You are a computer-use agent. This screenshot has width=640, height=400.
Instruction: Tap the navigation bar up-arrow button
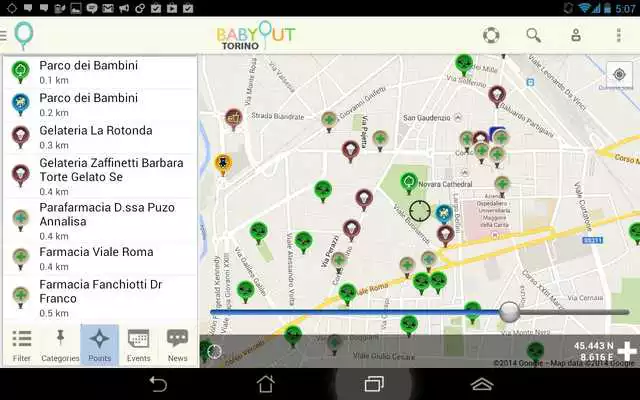[x=482, y=384]
